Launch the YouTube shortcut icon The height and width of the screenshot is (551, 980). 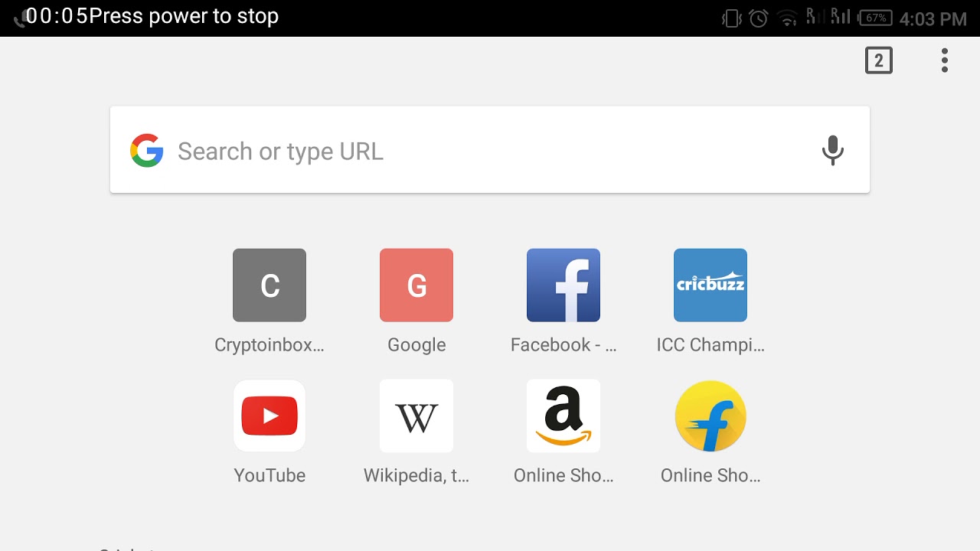coord(269,416)
